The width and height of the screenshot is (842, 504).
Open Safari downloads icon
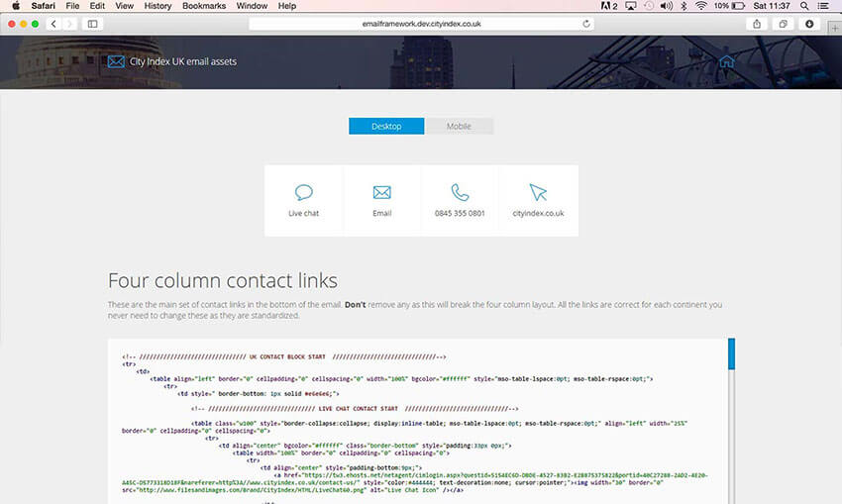809,23
